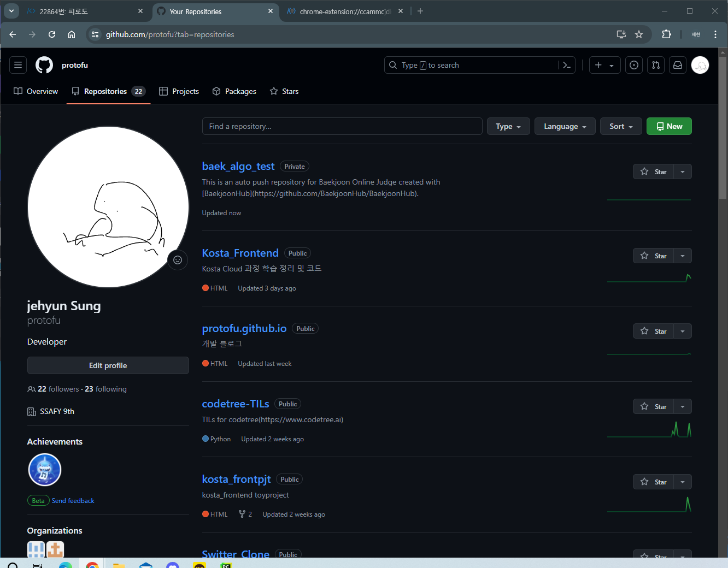Select the Repositories tab
Screen dimensions: 728x568
[x=109, y=91]
